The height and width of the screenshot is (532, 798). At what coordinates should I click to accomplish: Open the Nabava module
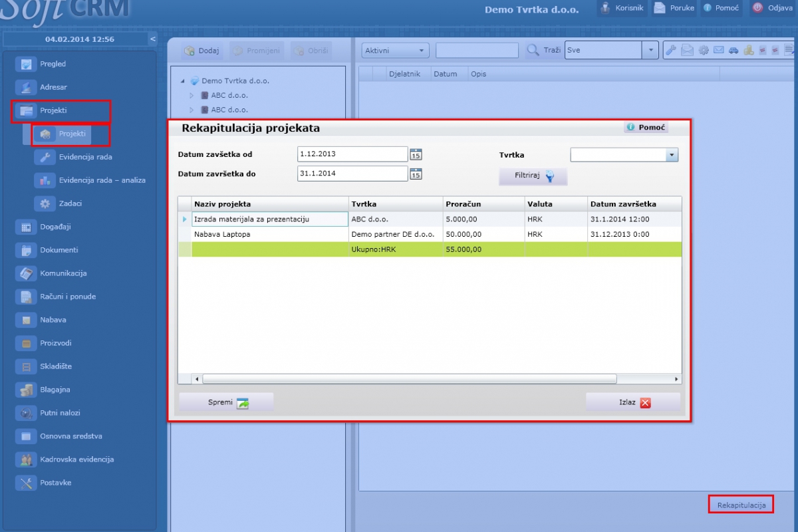(43, 320)
